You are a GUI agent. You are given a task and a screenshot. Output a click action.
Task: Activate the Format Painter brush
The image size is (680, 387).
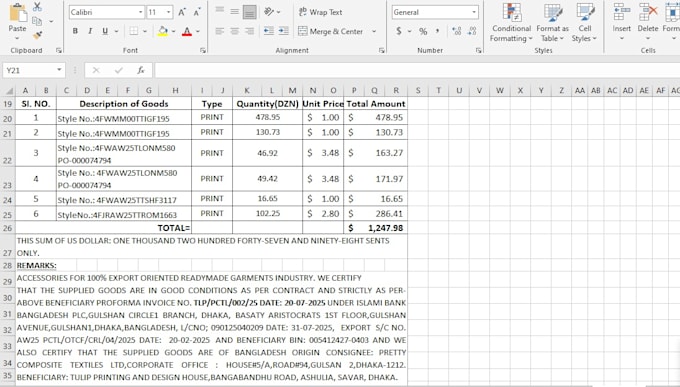click(38, 35)
